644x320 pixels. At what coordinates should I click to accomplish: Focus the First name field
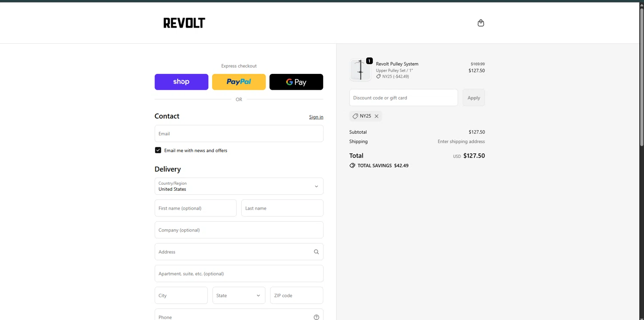195,208
